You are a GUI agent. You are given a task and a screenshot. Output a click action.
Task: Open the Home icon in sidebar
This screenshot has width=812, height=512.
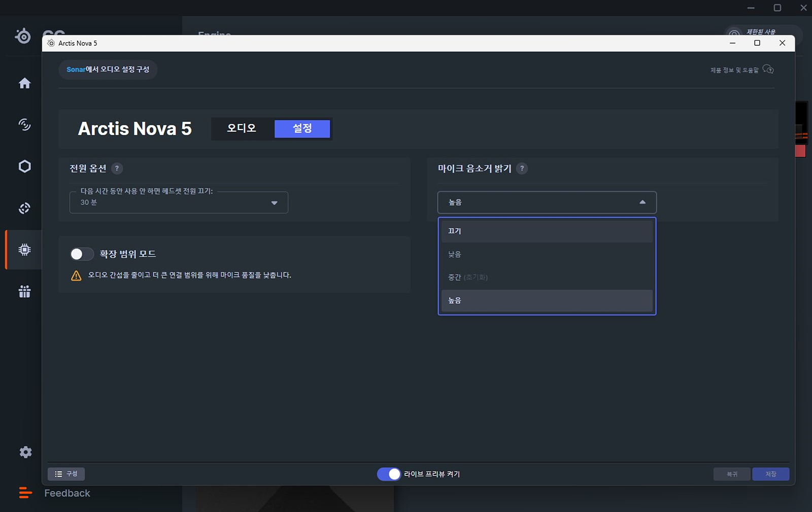24,83
